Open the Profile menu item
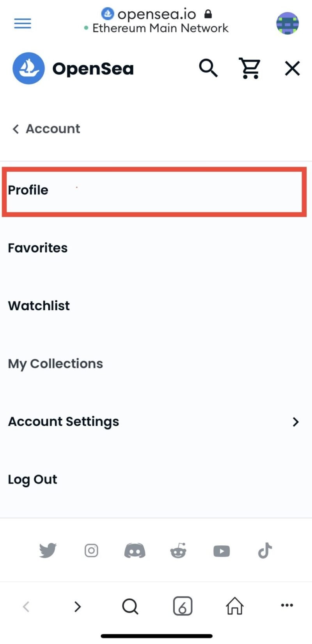This screenshot has height=644, width=312. coord(154,191)
